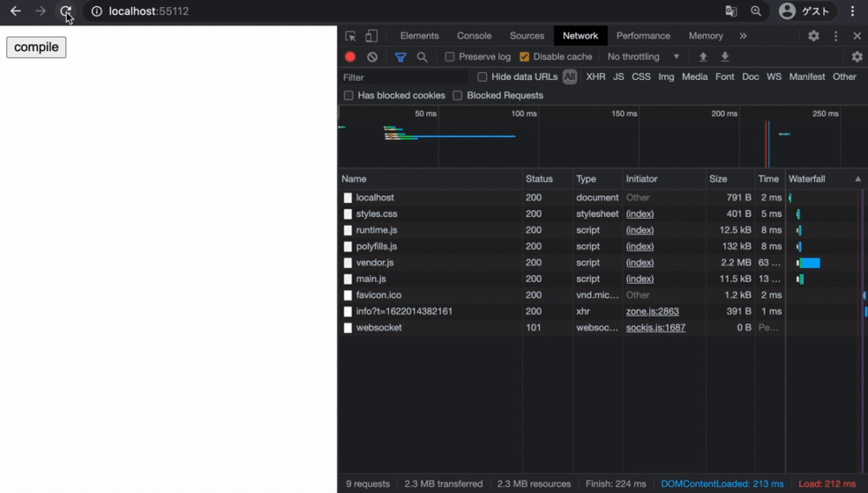Screen dimensions: 868x493
Task: Switch to the Performance tab
Action: pos(643,36)
